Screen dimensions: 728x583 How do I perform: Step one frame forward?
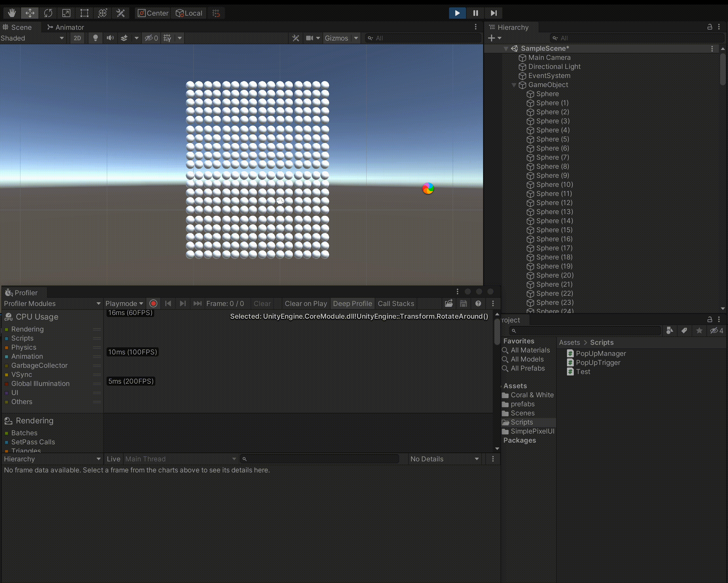[x=494, y=13]
